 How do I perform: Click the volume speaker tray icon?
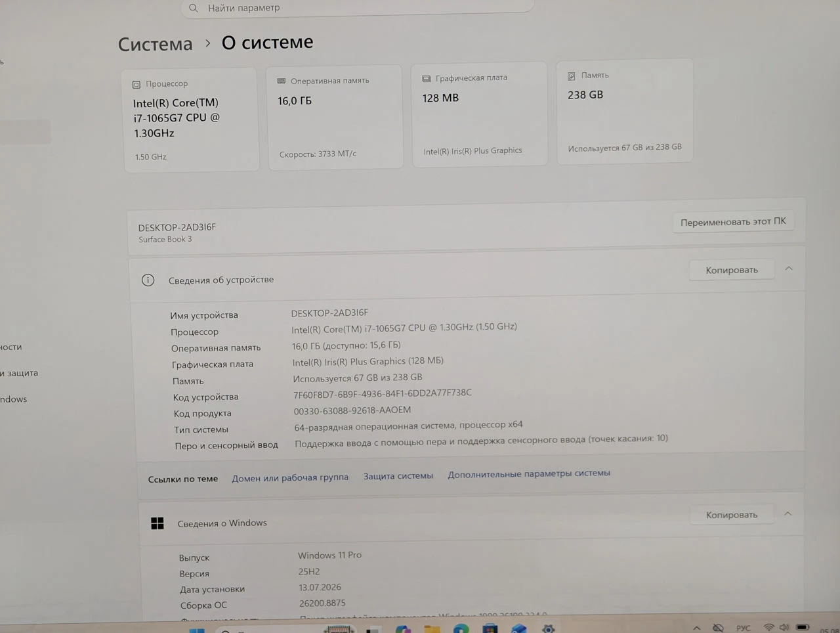[x=784, y=628]
